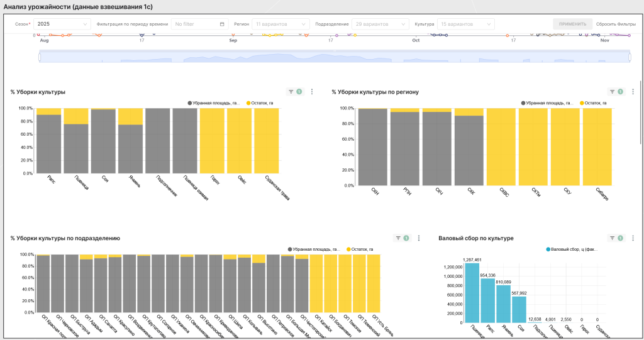The height and width of the screenshot is (340, 644).
Task: Toggle 'Валовый сбор, ц' legend series
Action: [x=573, y=250]
